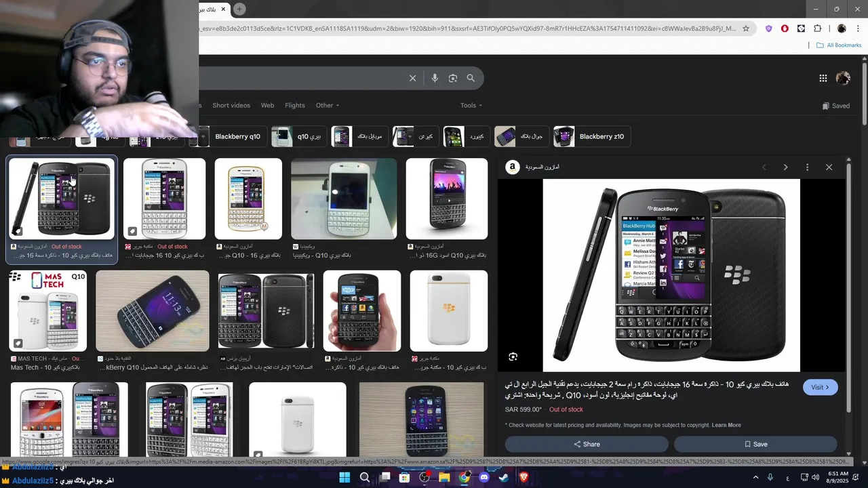Open Task View on taskbar
The height and width of the screenshot is (488, 868).
tap(385, 477)
